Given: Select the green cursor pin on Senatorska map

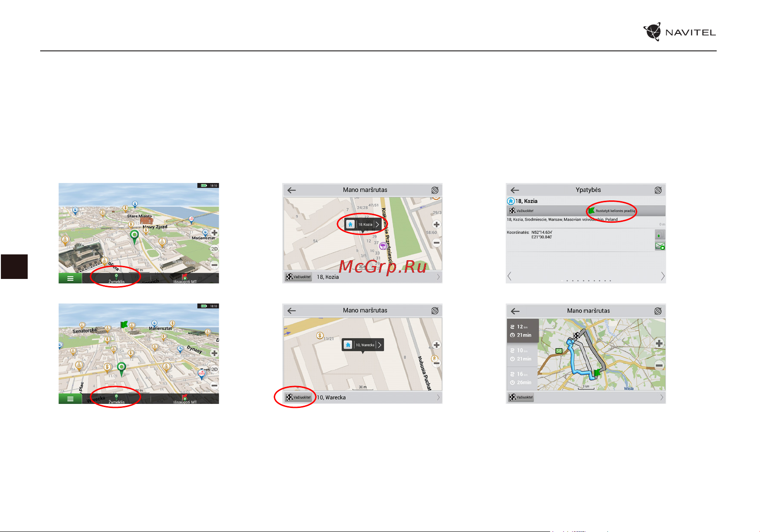Looking at the screenshot, I should coord(121,369).
